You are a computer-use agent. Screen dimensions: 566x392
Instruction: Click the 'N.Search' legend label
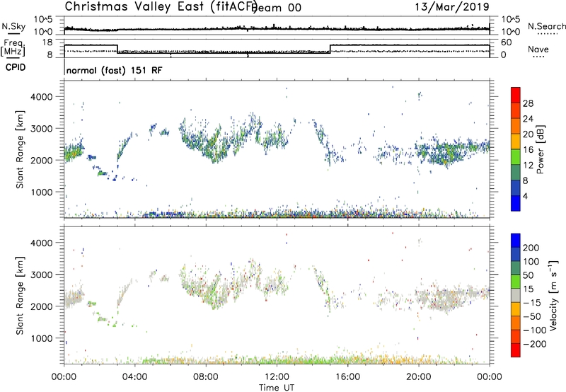coord(546,26)
